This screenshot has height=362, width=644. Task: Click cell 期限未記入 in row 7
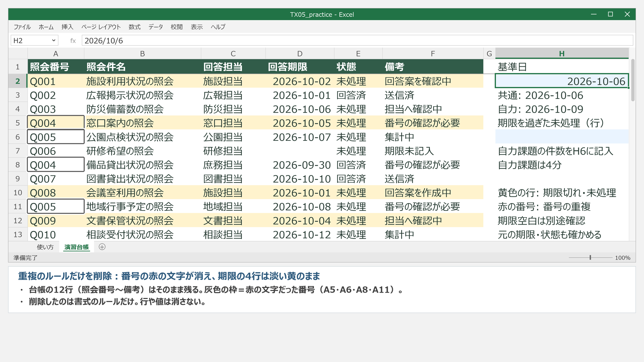[x=433, y=151]
